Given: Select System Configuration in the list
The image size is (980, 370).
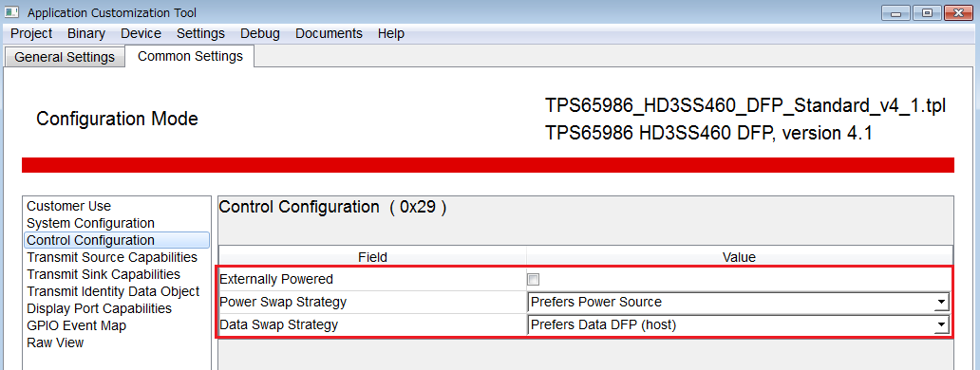Looking at the screenshot, I should [x=90, y=223].
